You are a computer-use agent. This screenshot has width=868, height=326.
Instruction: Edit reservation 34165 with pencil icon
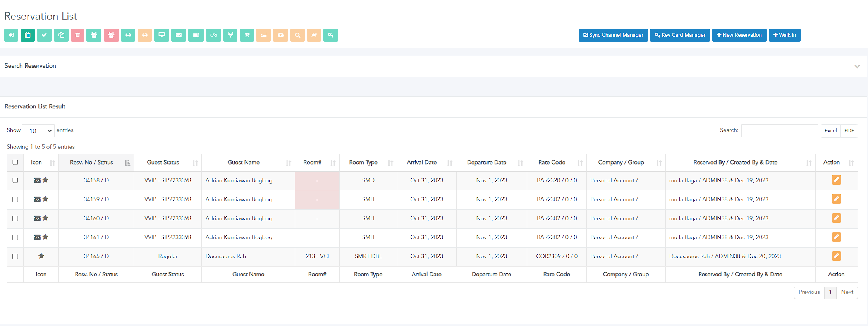836,256
